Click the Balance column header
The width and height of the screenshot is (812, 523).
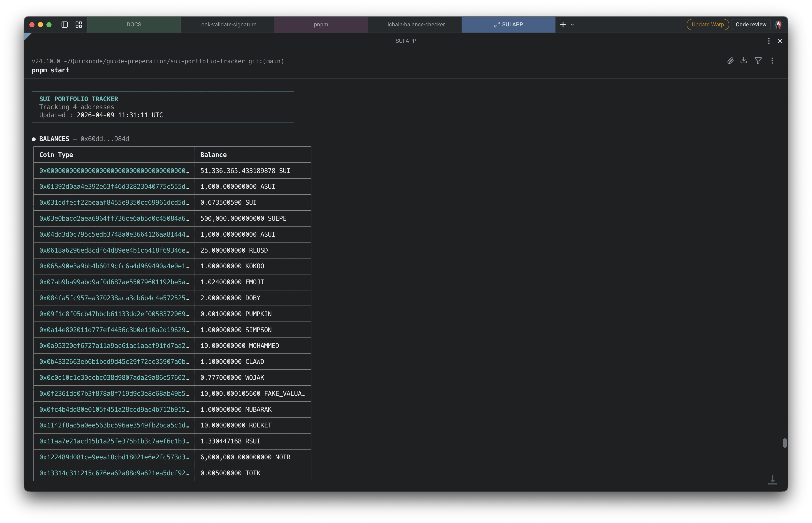tap(213, 154)
